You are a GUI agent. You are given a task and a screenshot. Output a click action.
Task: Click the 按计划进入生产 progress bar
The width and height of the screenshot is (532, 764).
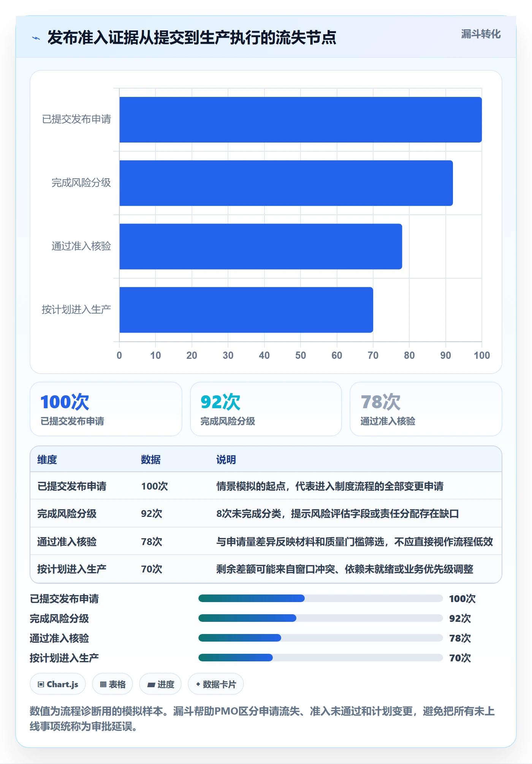pos(321,658)
